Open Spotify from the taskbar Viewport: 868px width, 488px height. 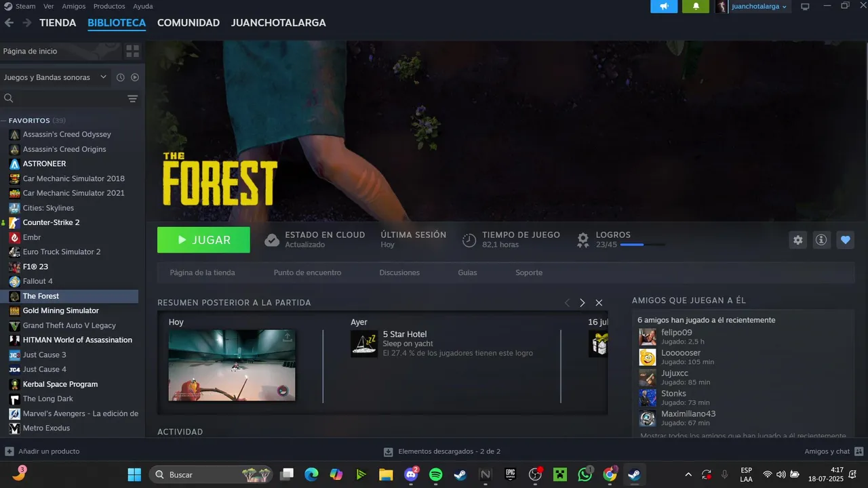pos(436,474)
